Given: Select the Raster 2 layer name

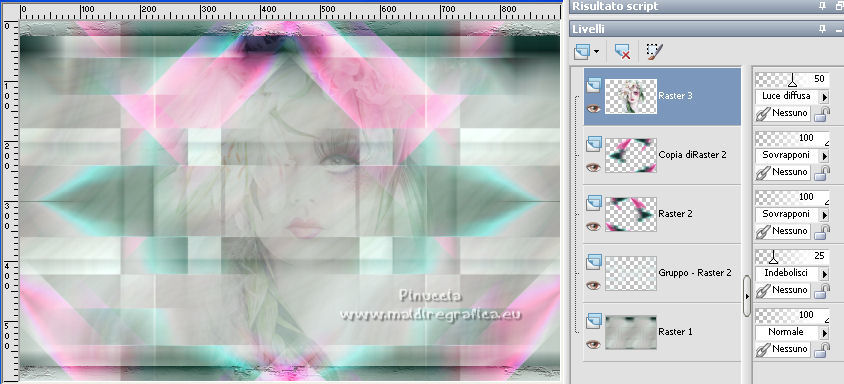Looking at the screenshot, I should [675, 214].
